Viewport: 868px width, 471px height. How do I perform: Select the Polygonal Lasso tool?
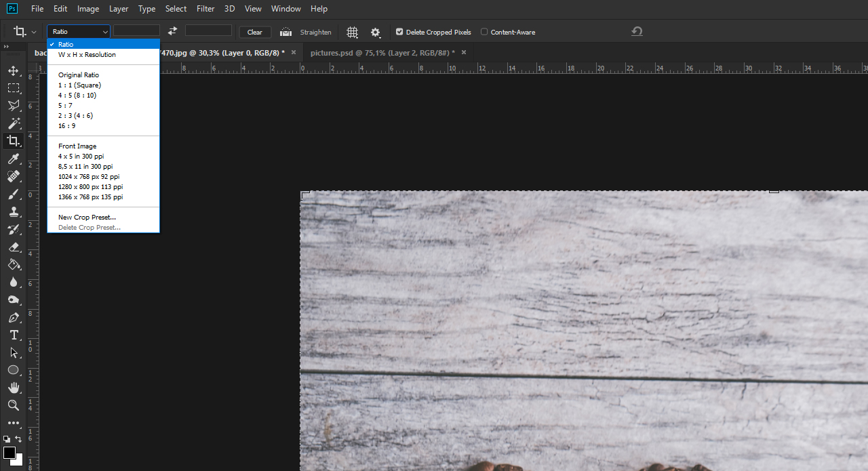pos(14,106)
